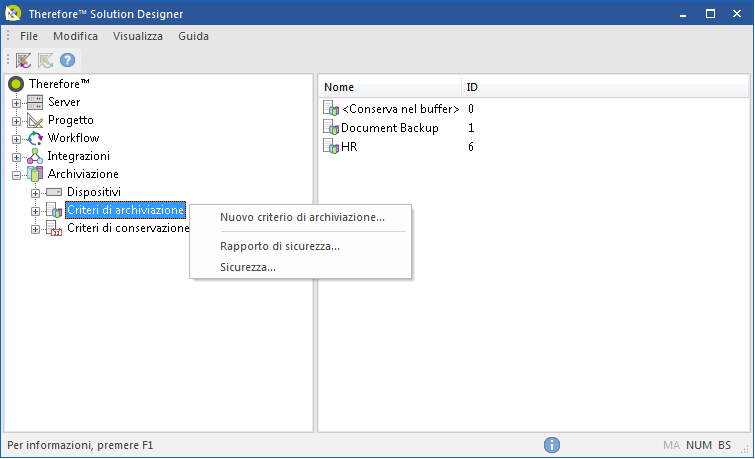This screenshot has height=459, width=755.
Task: Maximize the Solution Designer window
Action: 710,14
